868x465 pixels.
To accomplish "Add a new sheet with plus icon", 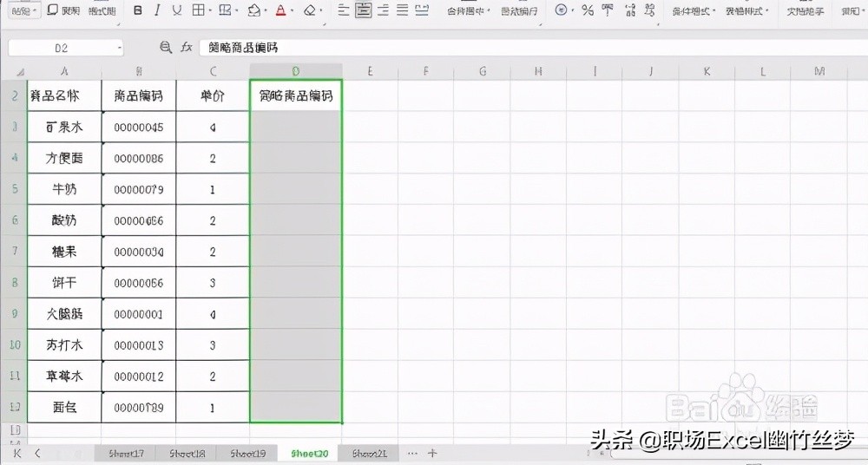I will coord(433,454).
